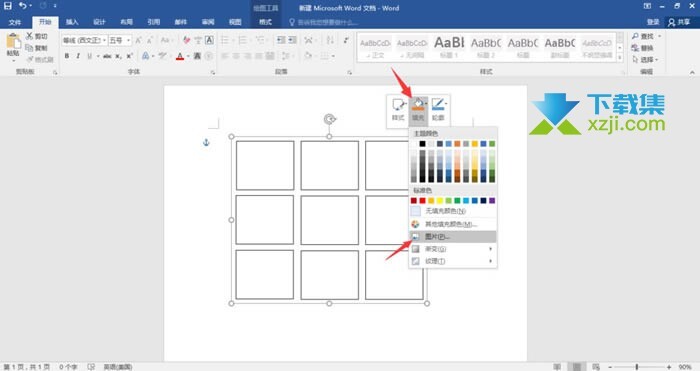
Task: Choose 无填充颜色(N) no fill option
Action: [453, 211]
